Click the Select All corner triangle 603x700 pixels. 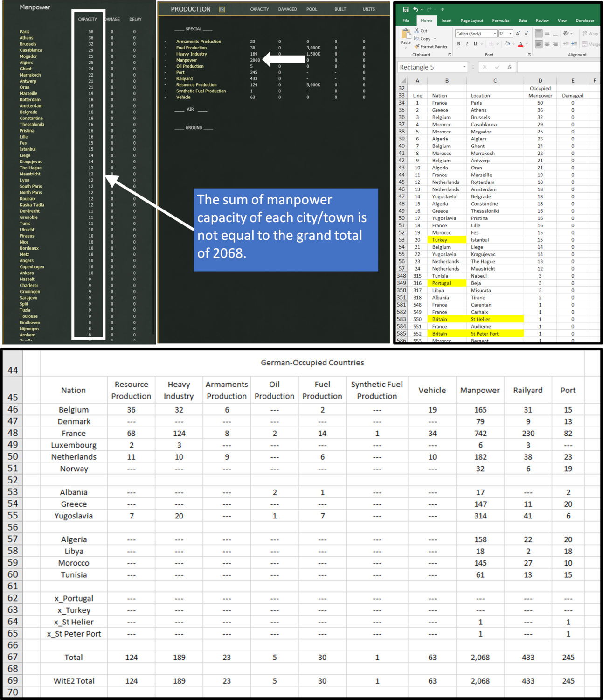(x=403, y=80)
